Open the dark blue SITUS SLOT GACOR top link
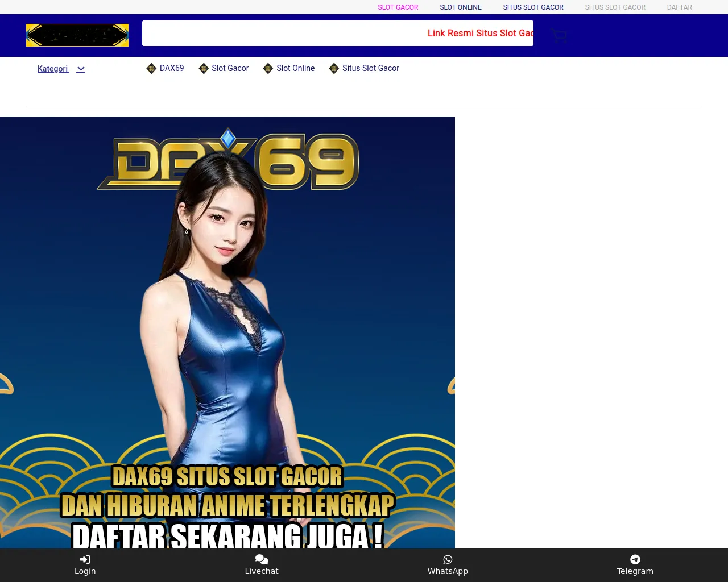The width and height of the screenshot is (728, 582). tap(533, 7)
